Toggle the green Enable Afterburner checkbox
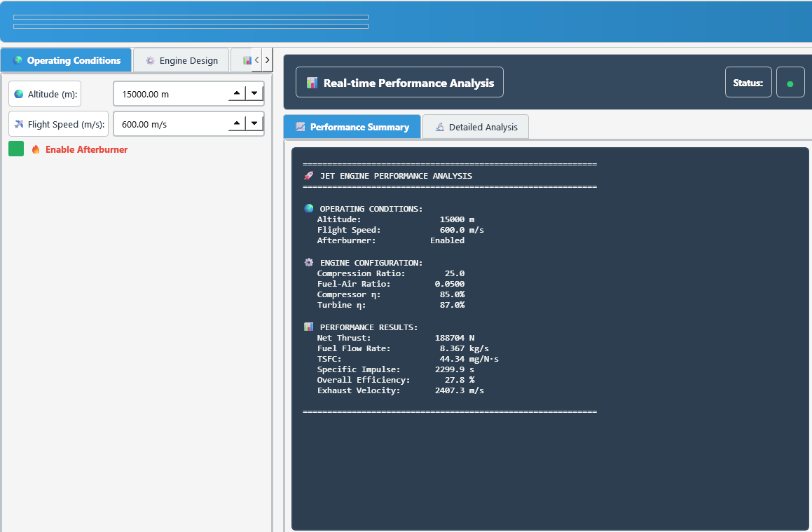812x532 pixels. (16, 149)
